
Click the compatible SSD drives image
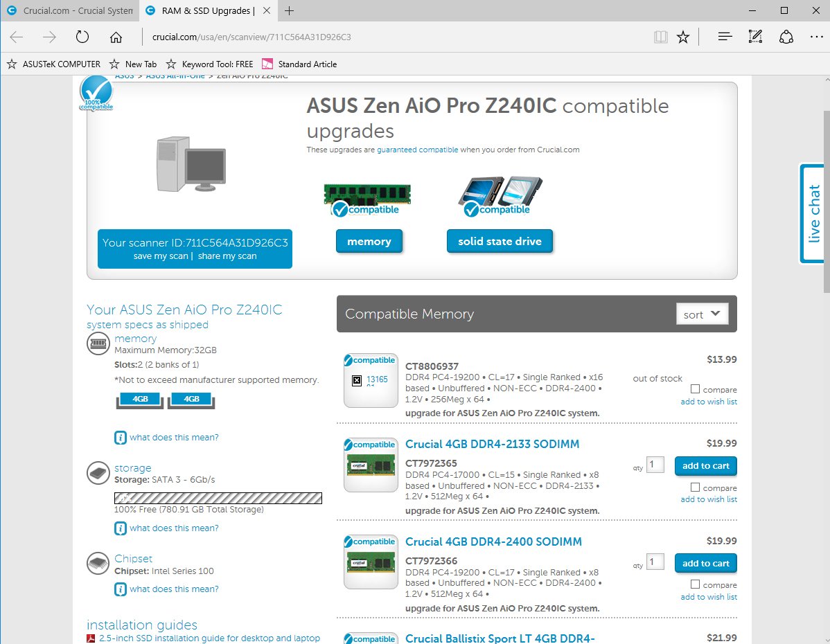(x=500, y=197)
